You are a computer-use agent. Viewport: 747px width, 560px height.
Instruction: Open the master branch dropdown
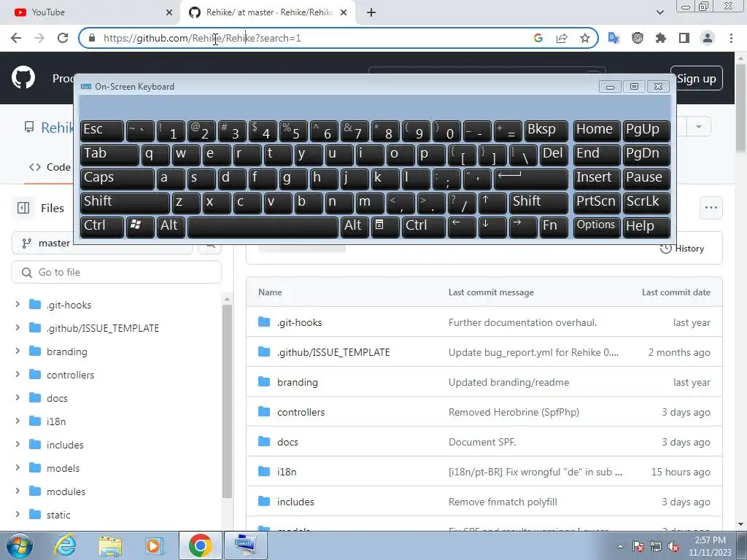(101, 244)
